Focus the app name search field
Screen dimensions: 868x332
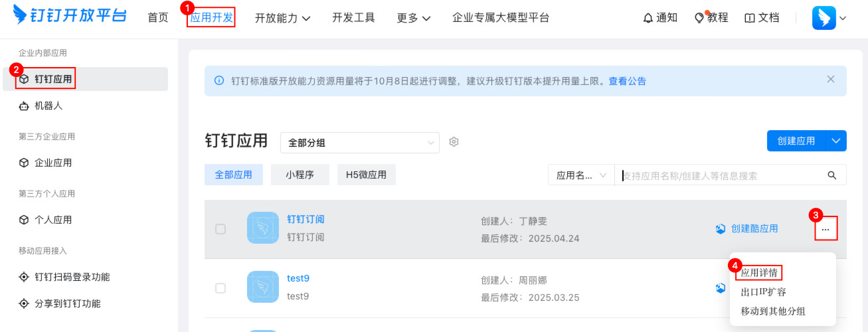pos(721,175)
